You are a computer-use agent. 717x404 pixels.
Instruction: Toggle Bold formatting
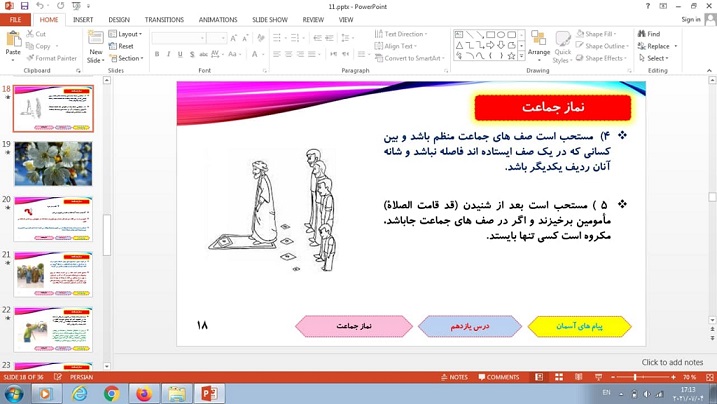pyautogui.click(x=157, y=54)
